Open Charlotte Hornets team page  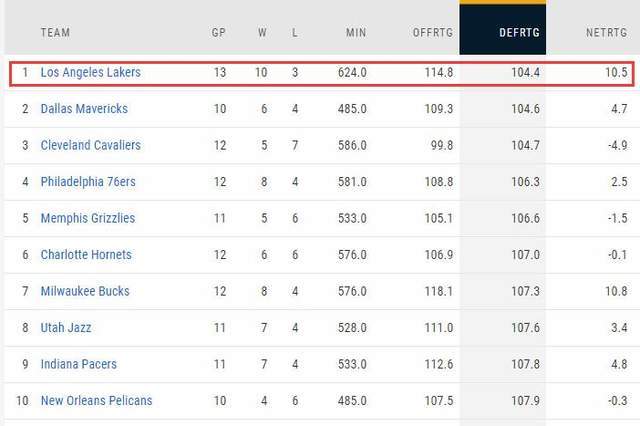86,255
